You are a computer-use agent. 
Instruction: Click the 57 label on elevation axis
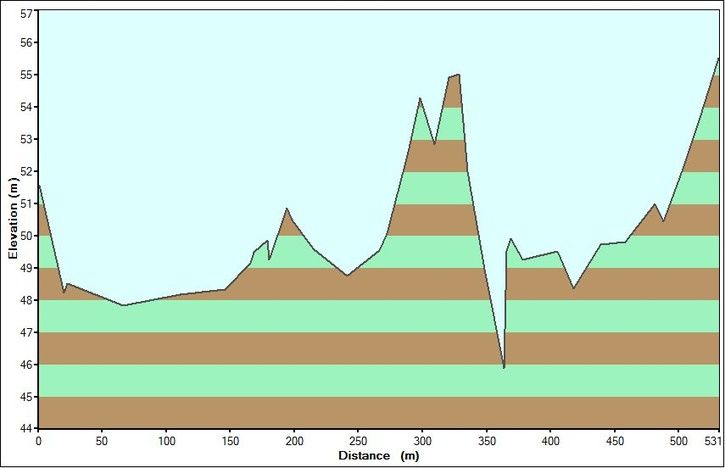tap(26, 13)
